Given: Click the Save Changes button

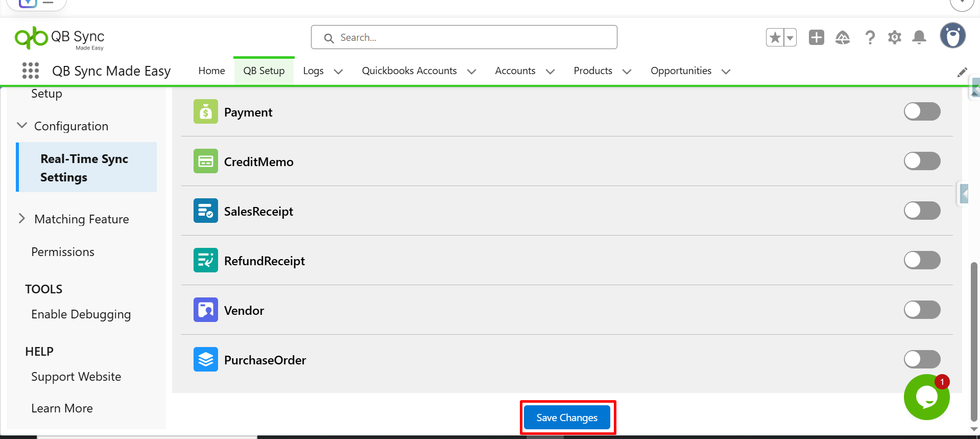Looking at the screenshot, I should (x=567, y=418).
